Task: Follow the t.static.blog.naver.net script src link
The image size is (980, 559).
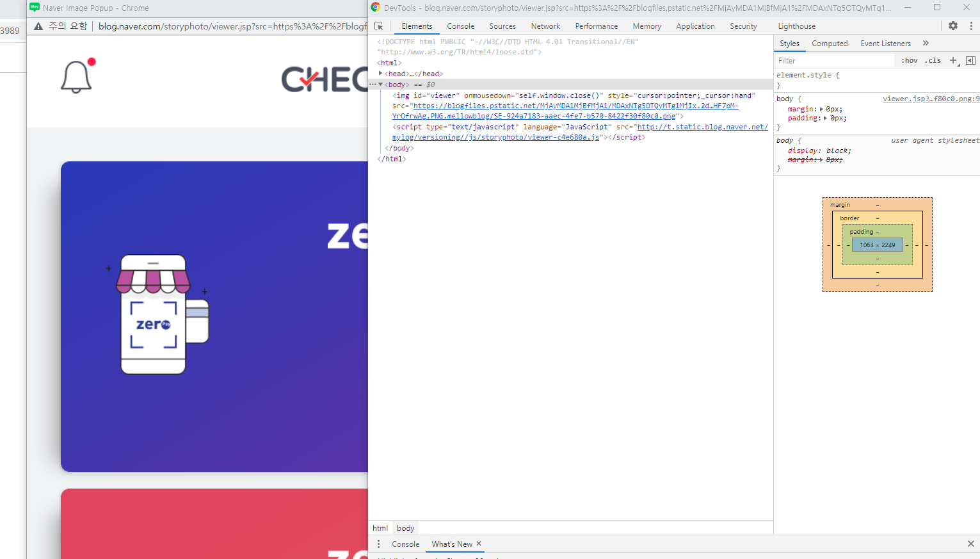Action: [580, 132]
